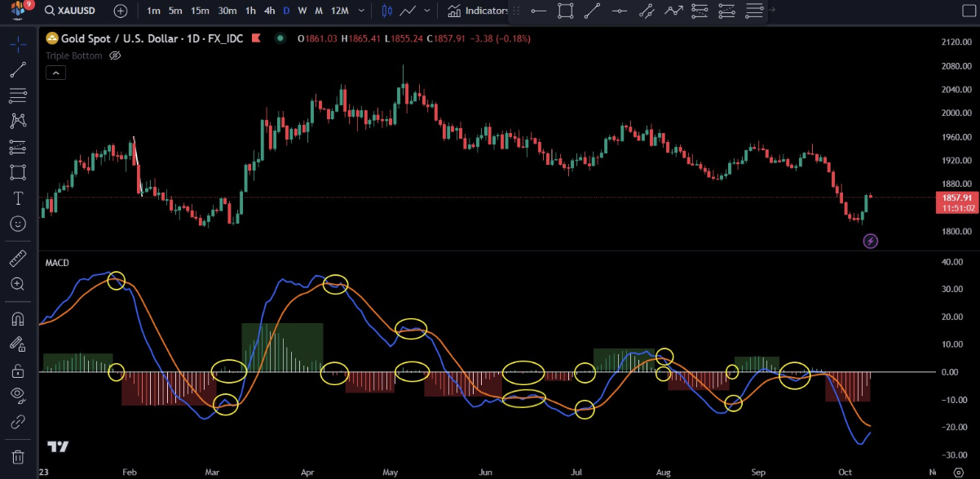Select the trend line drawing tool
This screenshot has width=980, height=479.
point(17,69)
